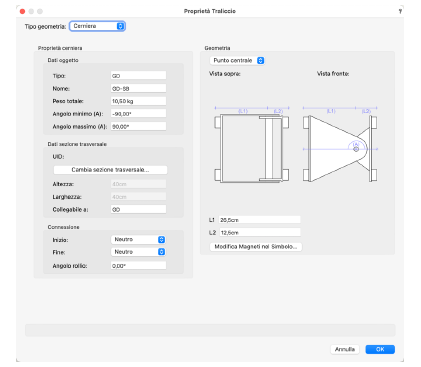This screenshot has width=421, height=367.
Task: Click the UID label
Action: (58, 156)
